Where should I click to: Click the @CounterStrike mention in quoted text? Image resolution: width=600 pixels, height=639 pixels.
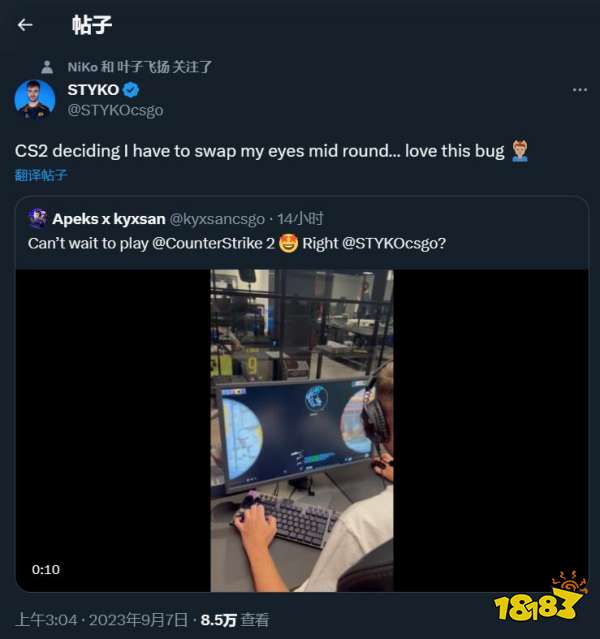202,243
